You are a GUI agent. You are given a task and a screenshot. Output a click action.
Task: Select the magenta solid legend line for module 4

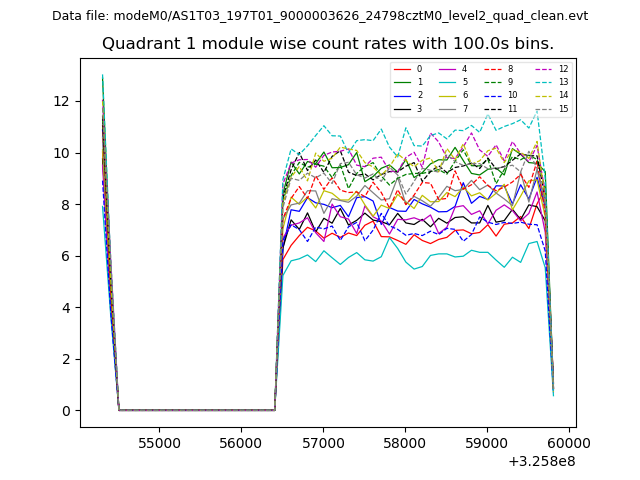(x=448, y=69)
